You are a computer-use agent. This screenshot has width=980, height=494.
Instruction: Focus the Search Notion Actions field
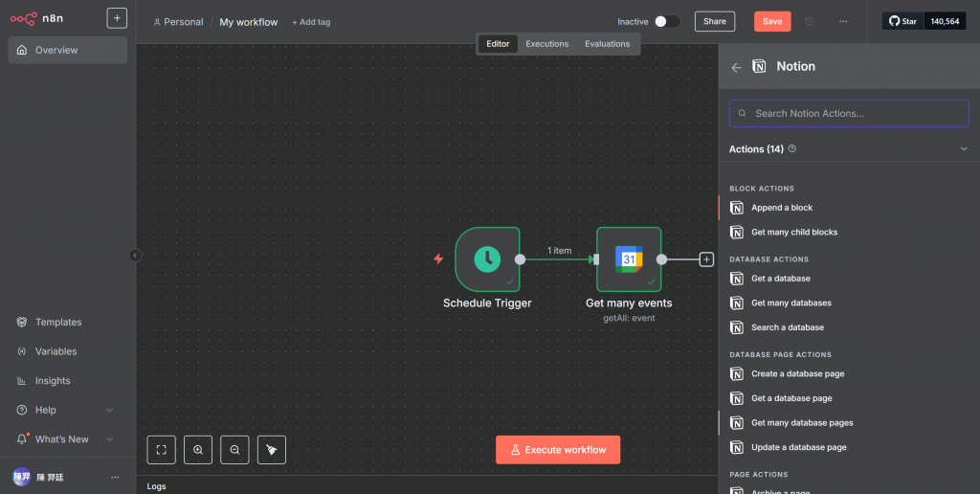(x=850, y=113)
